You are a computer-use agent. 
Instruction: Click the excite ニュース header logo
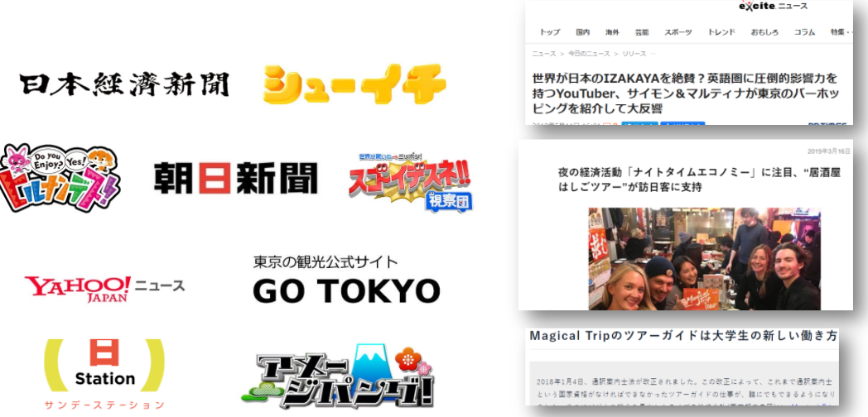(x=773, y=6)
